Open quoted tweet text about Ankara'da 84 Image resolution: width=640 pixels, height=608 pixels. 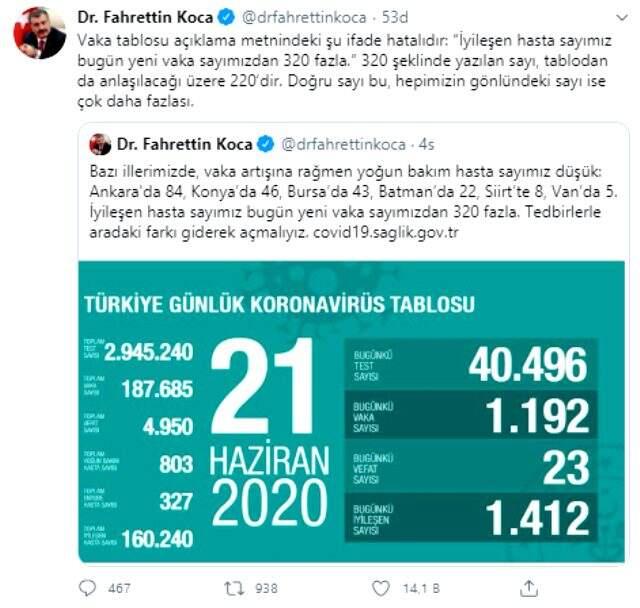[x=353, y=202]
